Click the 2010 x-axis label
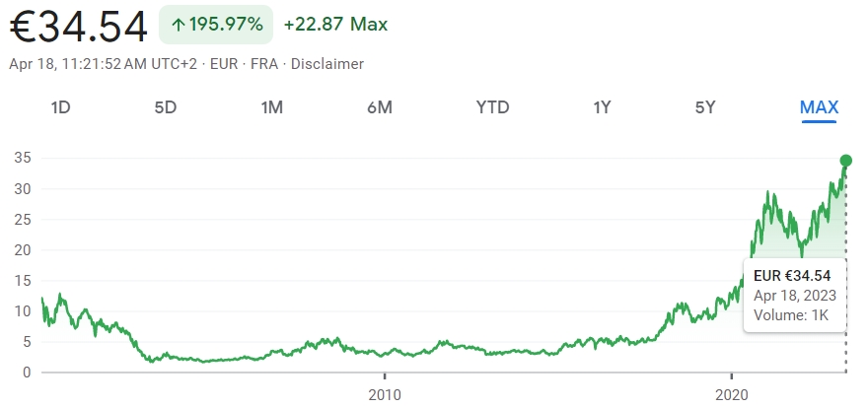868x408 pixels. (384, 390)
